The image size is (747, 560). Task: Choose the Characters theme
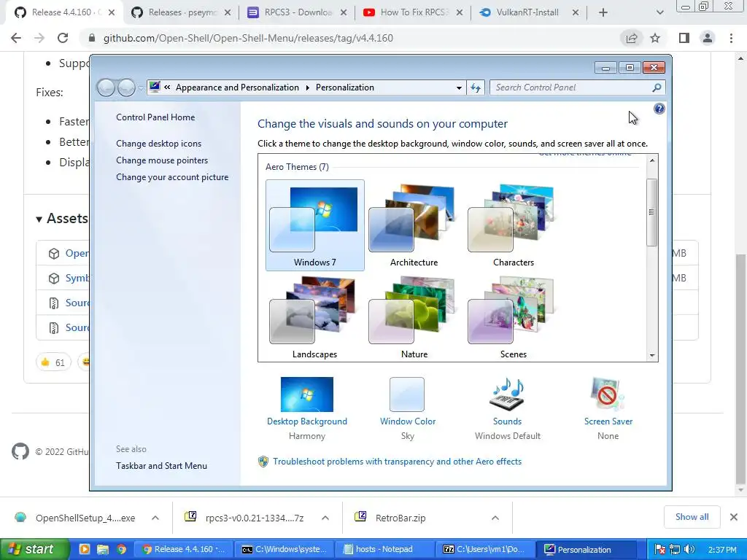tap(513, 225)
